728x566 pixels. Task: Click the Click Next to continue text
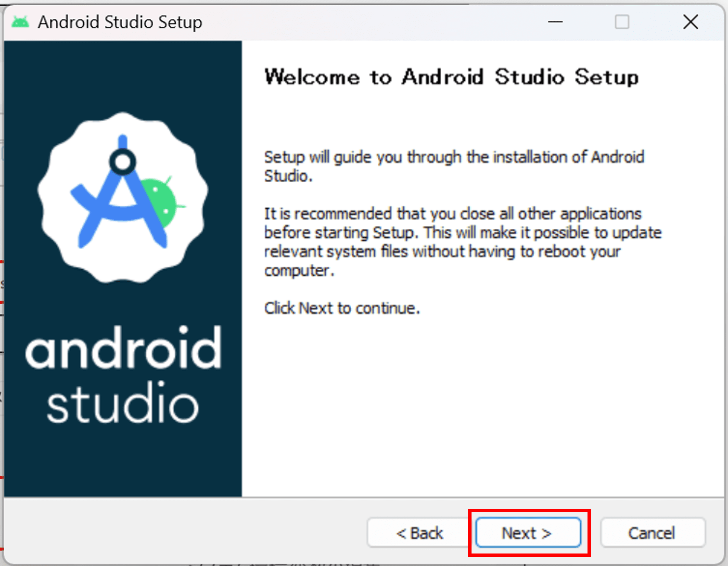[x=342, y=308]
